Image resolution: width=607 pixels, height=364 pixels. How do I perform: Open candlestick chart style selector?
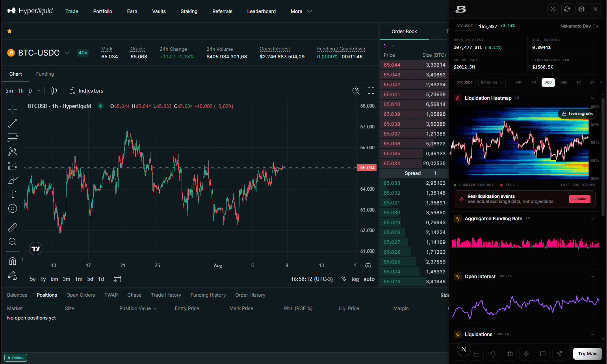[54, 91]
